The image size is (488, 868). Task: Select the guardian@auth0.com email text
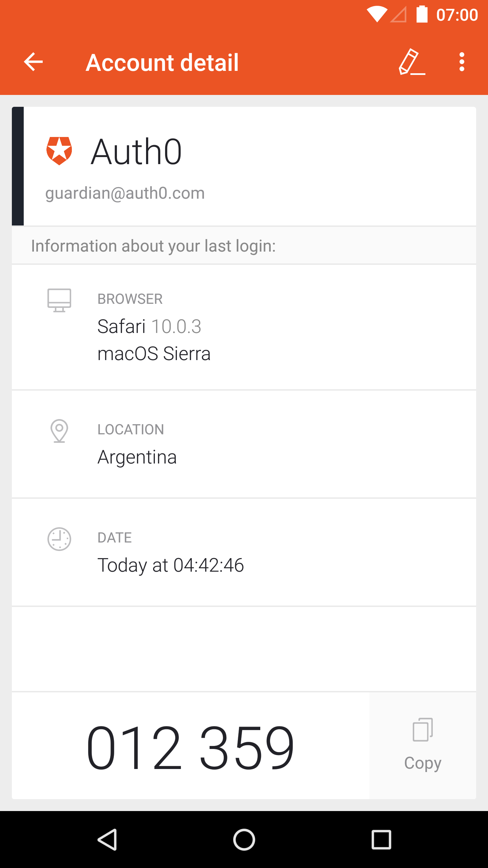(x=125, y=193)
